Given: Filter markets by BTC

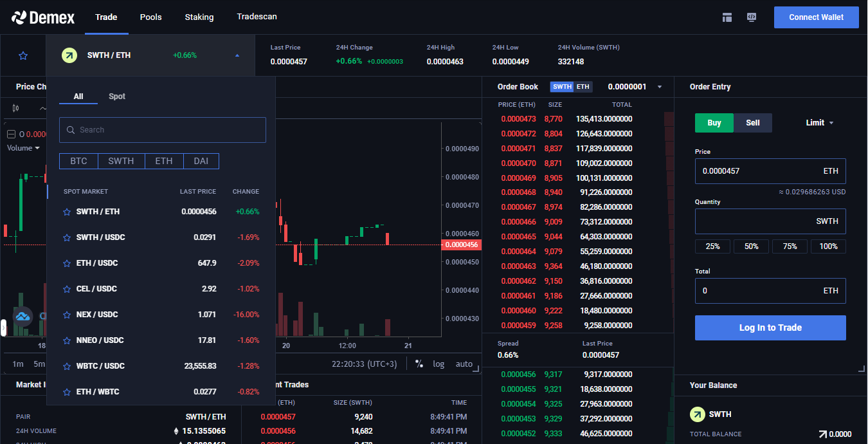Looking at the screenshot, I should coord(78,161).
